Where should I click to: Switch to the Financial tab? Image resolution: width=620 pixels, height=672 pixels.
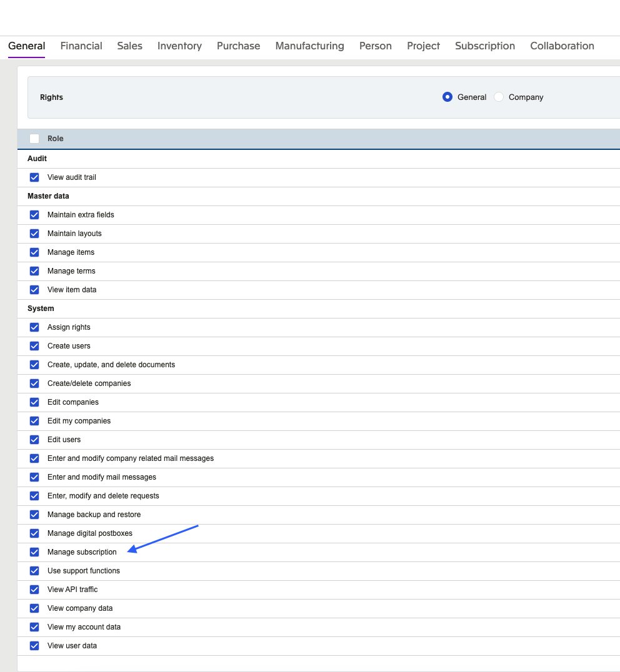click(81, 46)
